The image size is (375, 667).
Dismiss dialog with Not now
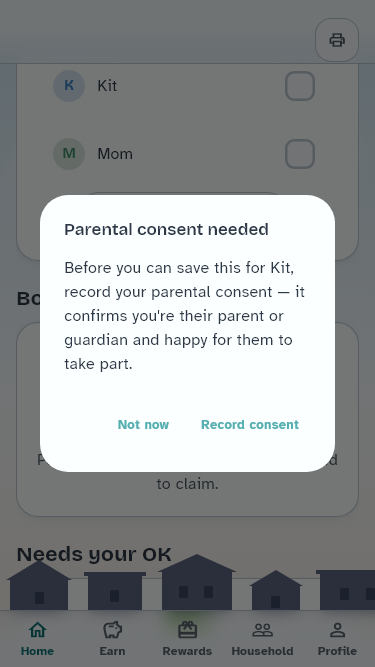(x=143, y=425)
